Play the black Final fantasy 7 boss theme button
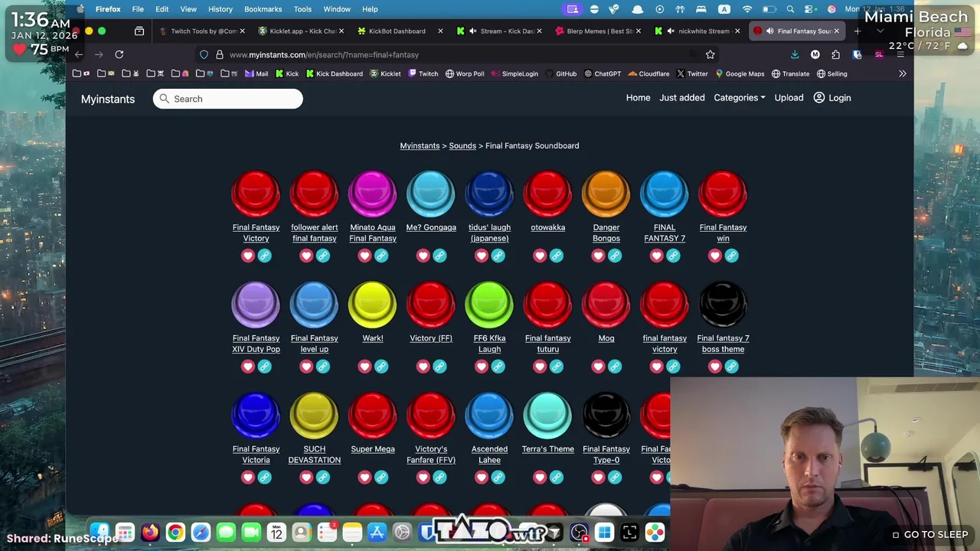Image resolution: width=980 pixels, height=551 pixels. tap(723, 305)
